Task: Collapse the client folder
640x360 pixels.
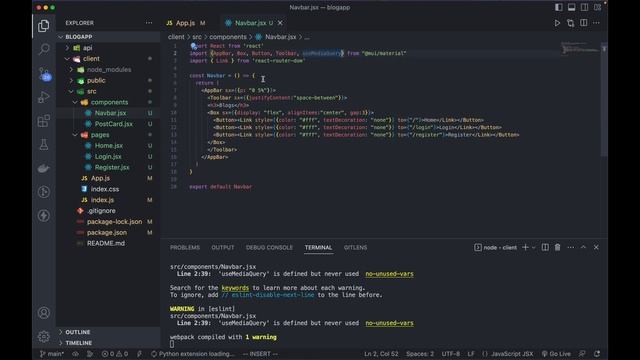Action: click(x=108, y=59)
